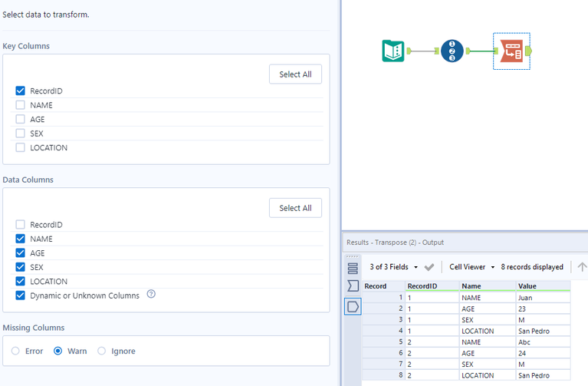Image resolution: width=588 pixels, height=386 pixels.
Task: Check AGE in Key Columns
Action: (20, 120)
